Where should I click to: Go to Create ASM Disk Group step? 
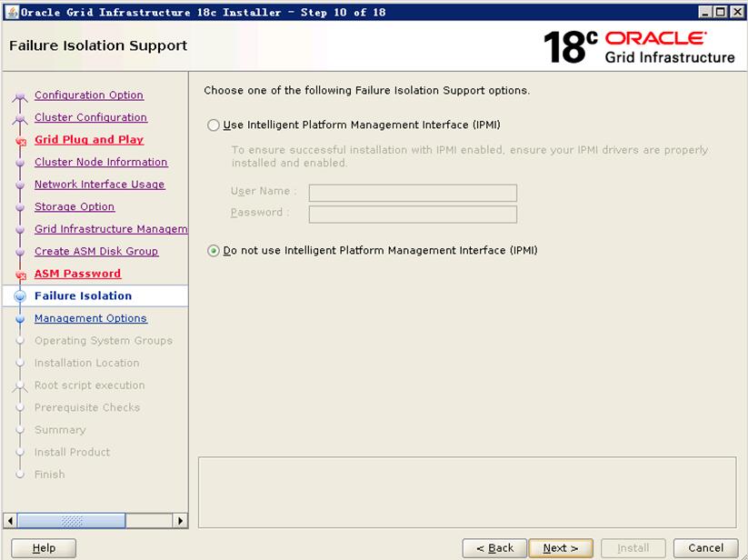tap(95, 252)
